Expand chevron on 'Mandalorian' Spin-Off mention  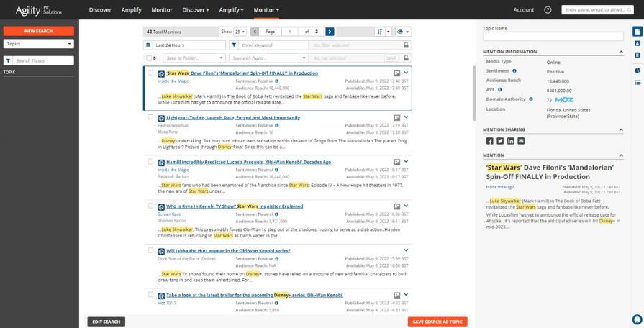pos(406,73)
